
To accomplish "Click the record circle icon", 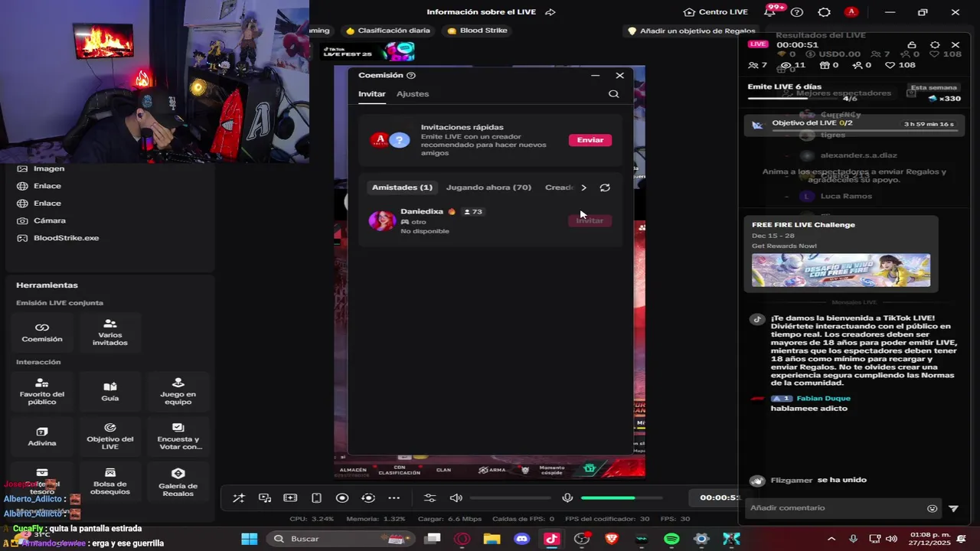I will coord(342,498).
